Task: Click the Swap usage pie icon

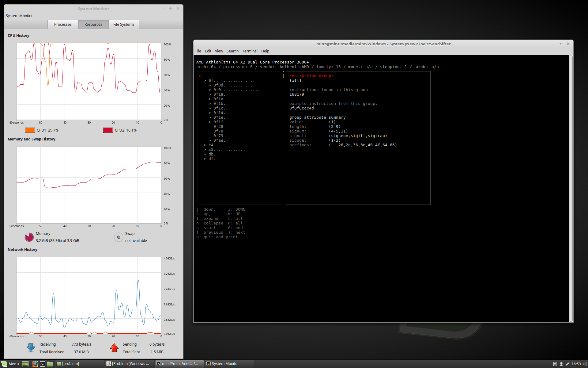Action: 119,237
